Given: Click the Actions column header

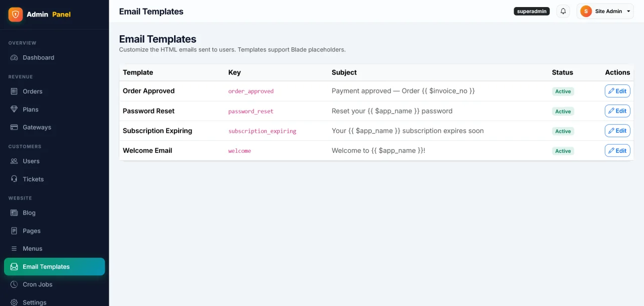Looking at the screenshot, I should click(617, 72).
